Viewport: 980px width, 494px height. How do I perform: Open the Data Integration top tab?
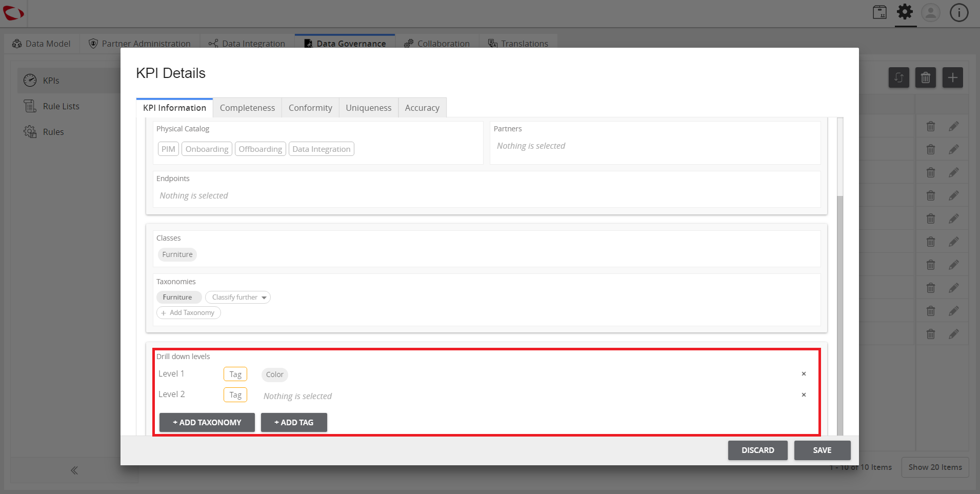coord(247,44)
